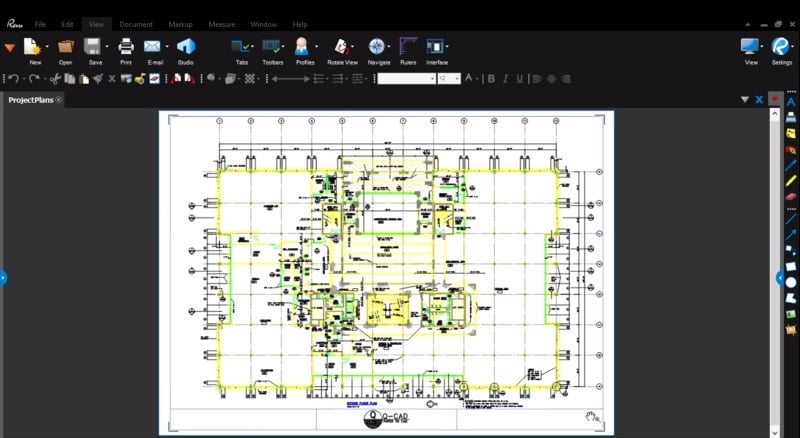The image size is (800, 438).
Task: Select the Image tool in the right sidebar
Action: tap(791, 314)
